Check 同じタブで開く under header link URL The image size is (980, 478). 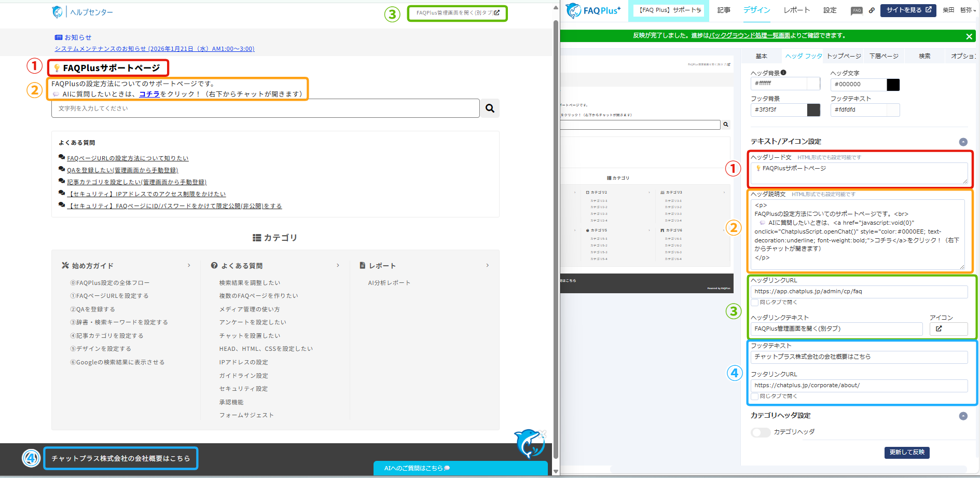click(x=755, y=303)
